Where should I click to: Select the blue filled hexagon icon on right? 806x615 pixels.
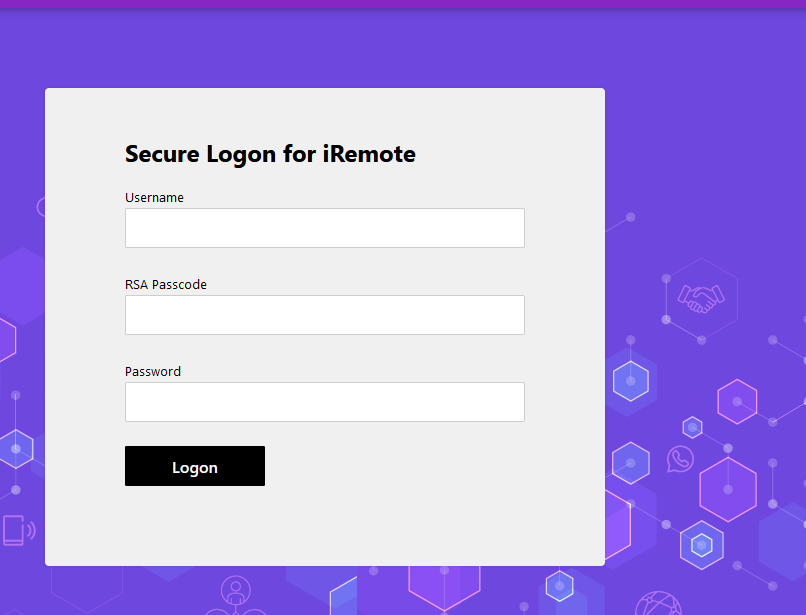click(x=630, y=381)
